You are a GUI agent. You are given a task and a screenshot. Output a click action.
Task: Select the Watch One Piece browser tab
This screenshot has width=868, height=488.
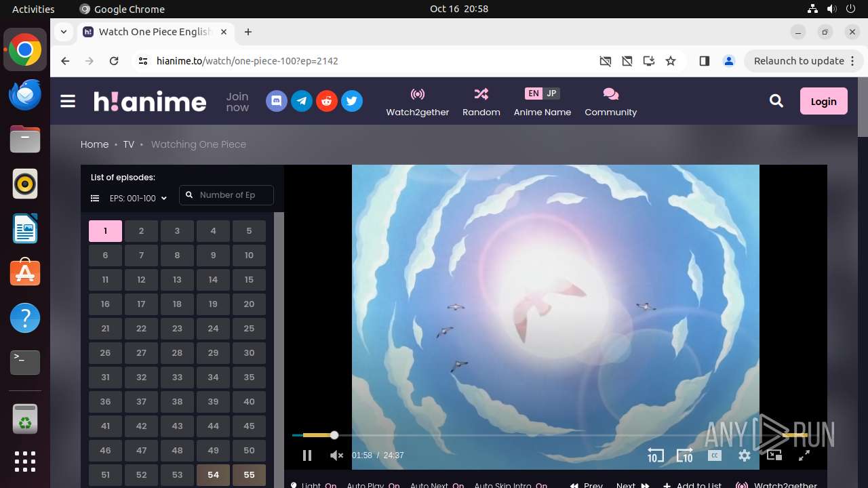[156, 32]
